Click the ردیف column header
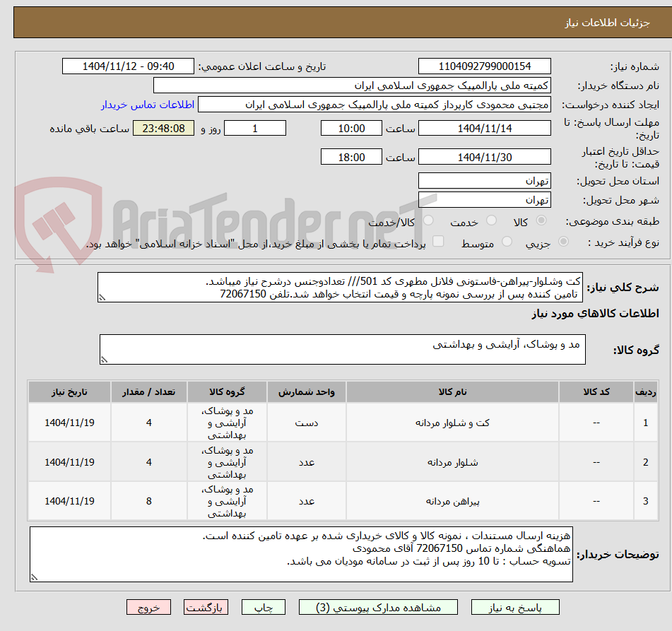This screenshot has width=672, height=631. tap(645, 391)
